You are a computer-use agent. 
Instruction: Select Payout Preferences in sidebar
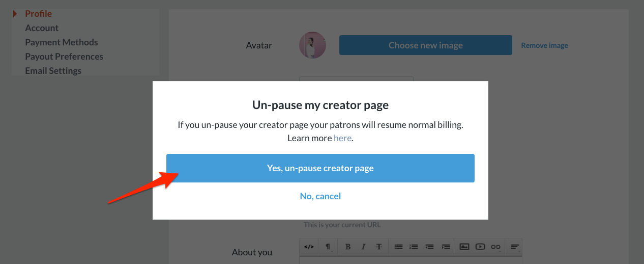[x=64, y=57]
